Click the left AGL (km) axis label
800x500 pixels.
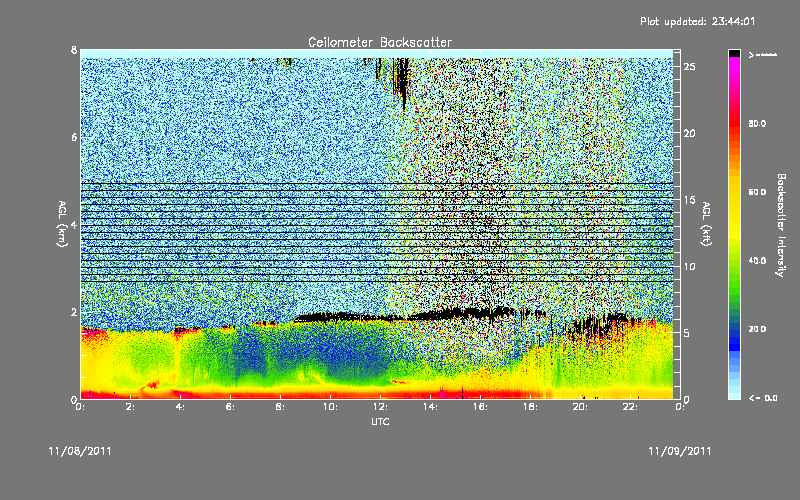tap(62, 224)
